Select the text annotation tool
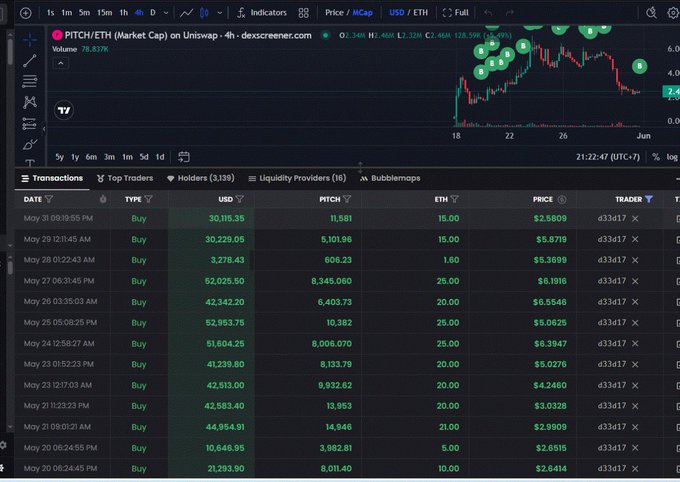 point(30,163)
